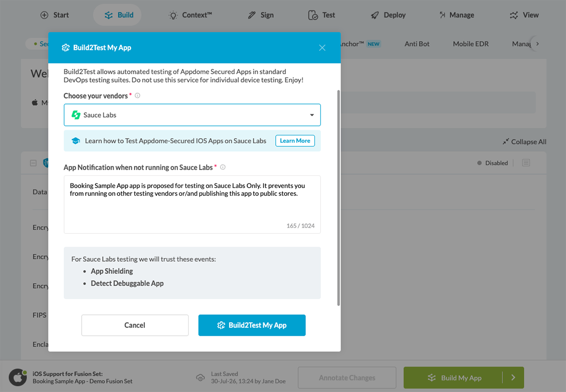Click into the App Notification text area

(x=192, y=205)
